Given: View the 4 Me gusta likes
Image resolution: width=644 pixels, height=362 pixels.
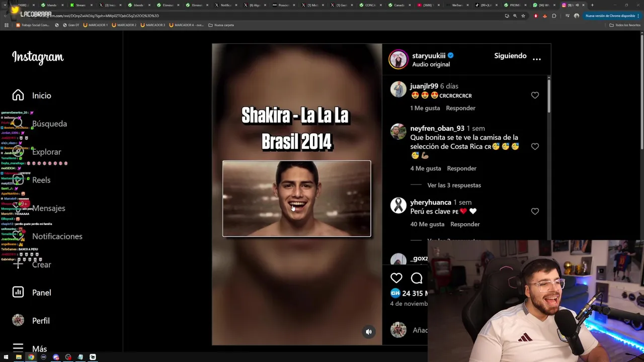Looking at the screenshot, I should click(x=426, y=168).
